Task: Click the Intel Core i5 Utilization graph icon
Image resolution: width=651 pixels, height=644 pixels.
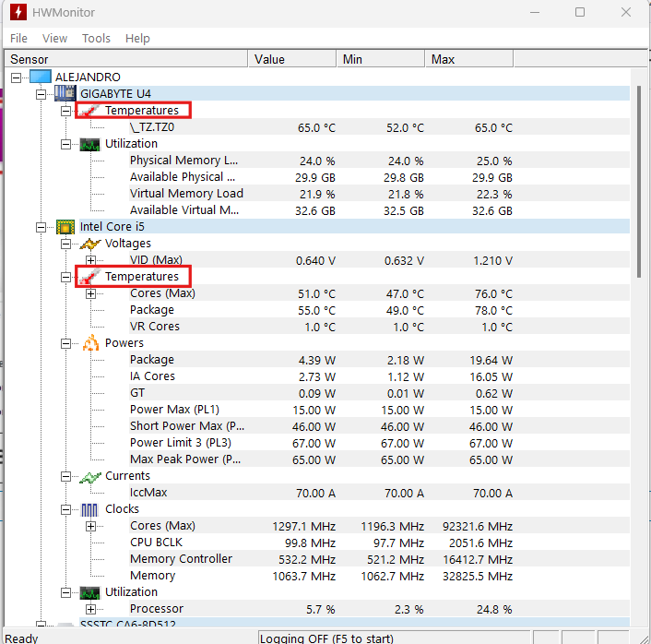Action: tap(89, 593)
